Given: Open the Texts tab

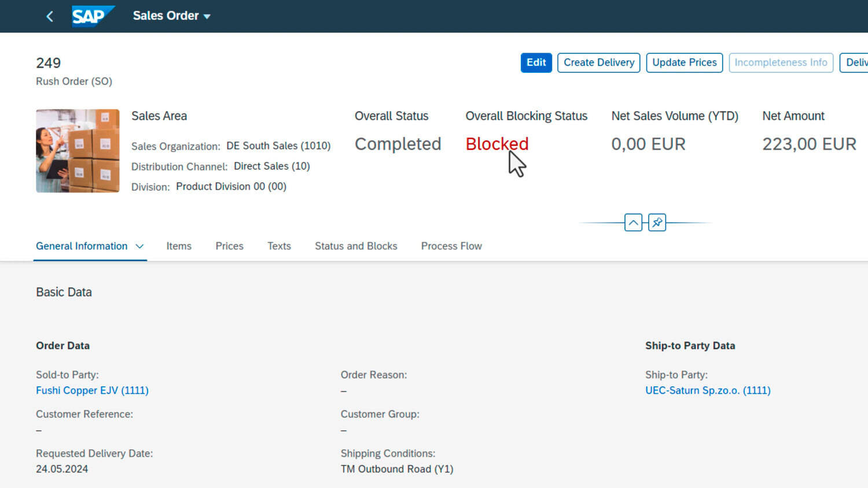Looking at the screenshot, I should coord(279,246).
